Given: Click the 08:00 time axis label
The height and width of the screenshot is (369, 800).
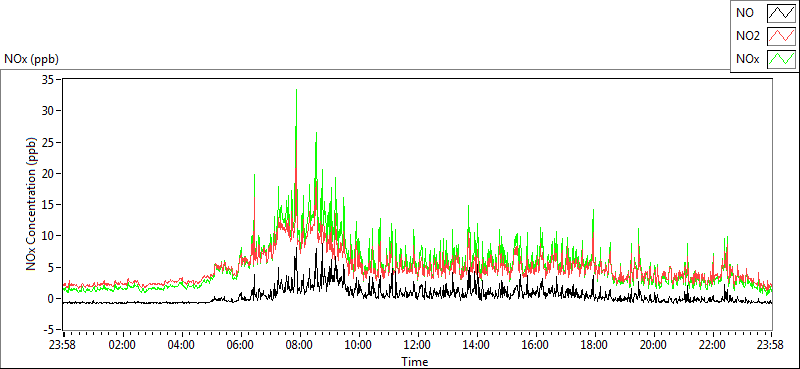Looking at the screenshot, I should pos(299,345).
